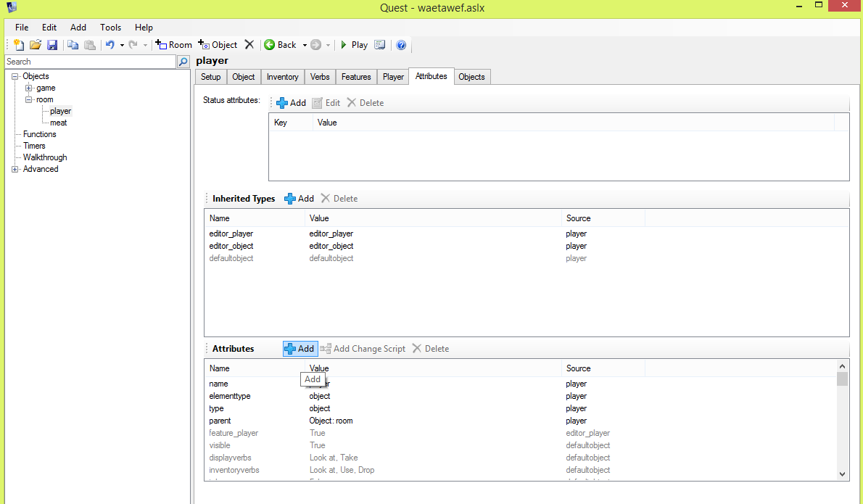Open the Back button dropdown arrow

coord(305,45)
